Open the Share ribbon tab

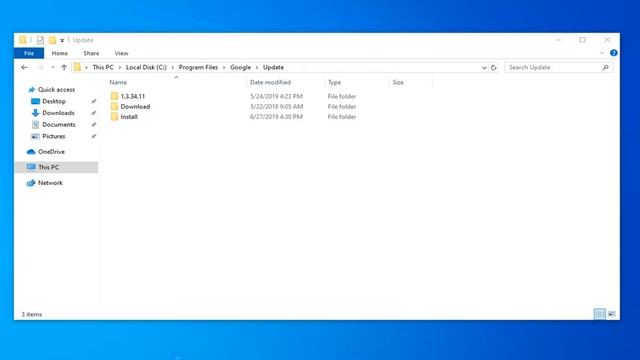click(x=91, y=53)
